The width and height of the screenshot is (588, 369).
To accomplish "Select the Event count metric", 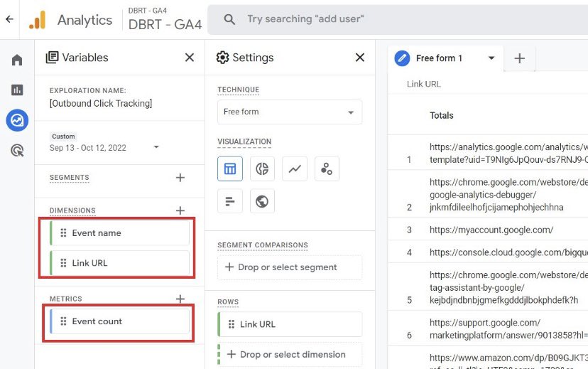I will pyautogui.click(x=119, y=321).
